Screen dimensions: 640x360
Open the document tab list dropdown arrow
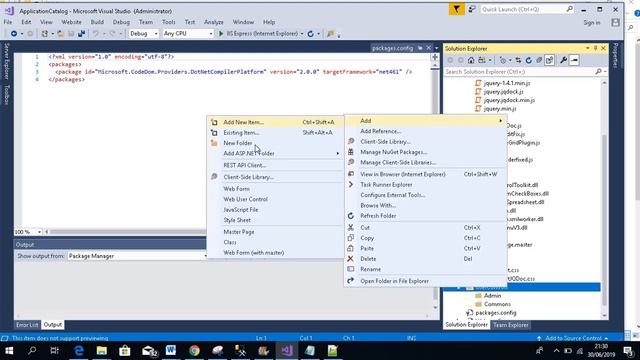click(x=437, y=48)
